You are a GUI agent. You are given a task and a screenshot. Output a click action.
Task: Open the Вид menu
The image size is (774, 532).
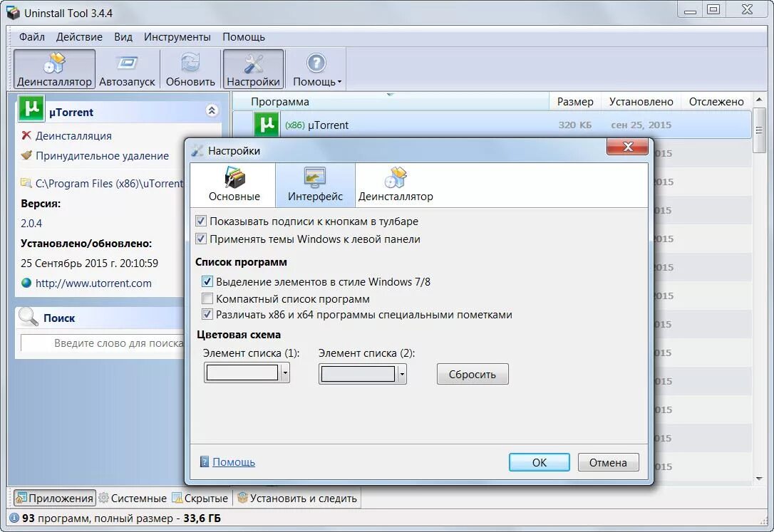[123, 37]
